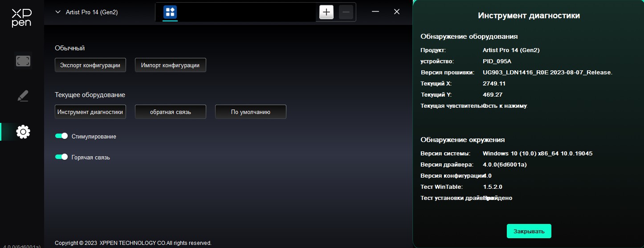Open the pen settings sidebar icon

[23, 96]
